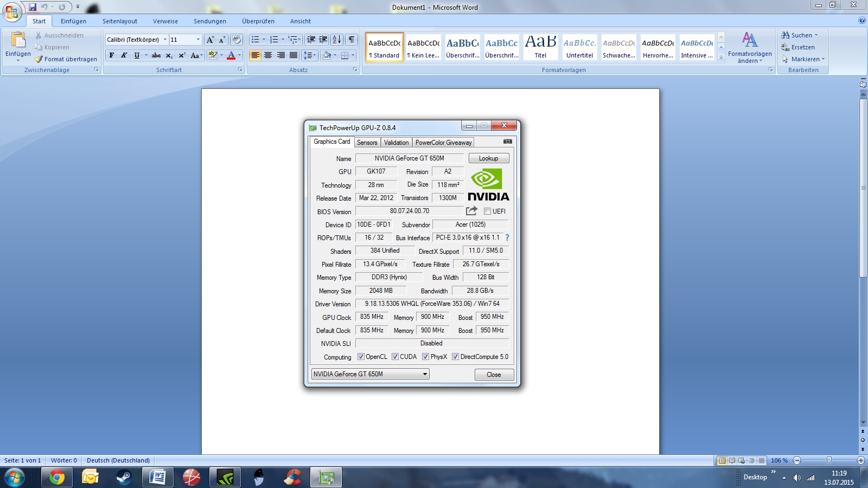The width and height of the screenshot is (868, 488).
Task: Save the document via Quick Access toolbar
Action: [x=33, y=7]
